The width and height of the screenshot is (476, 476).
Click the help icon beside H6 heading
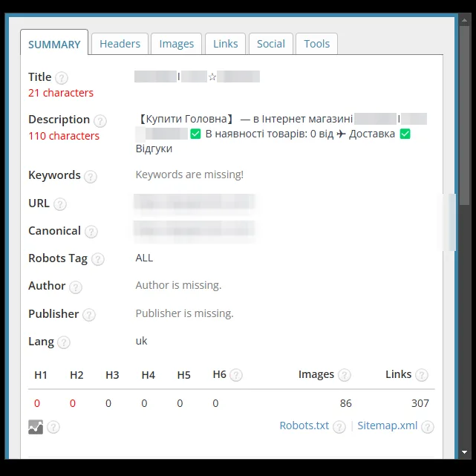coord(236,375)
